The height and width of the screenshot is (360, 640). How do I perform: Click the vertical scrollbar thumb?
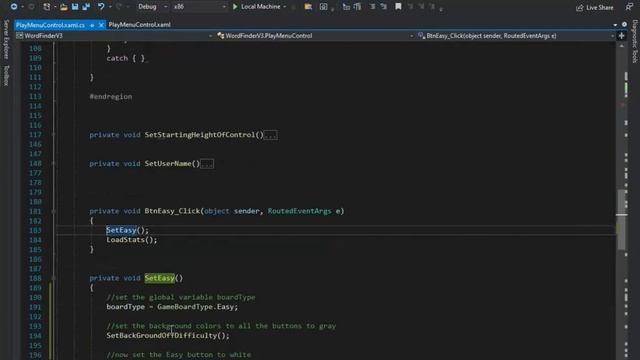[x=622, y=219]
